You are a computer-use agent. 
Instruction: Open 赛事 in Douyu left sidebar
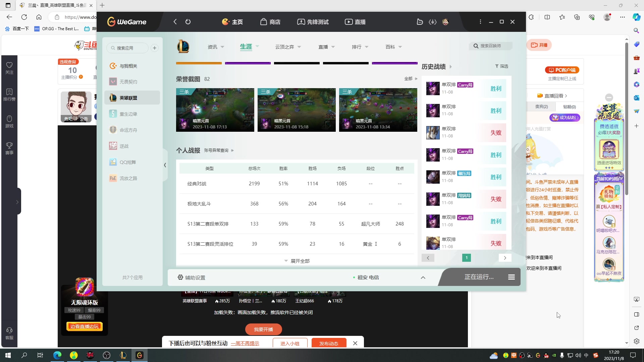click(x=9, y=148)
